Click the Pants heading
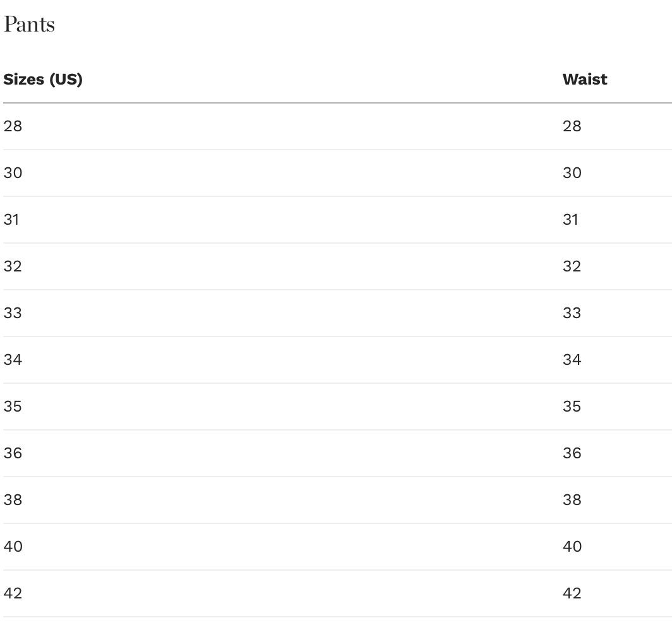Screen dimensions: 672x630 pyautogui.click(x=29, y=25)
